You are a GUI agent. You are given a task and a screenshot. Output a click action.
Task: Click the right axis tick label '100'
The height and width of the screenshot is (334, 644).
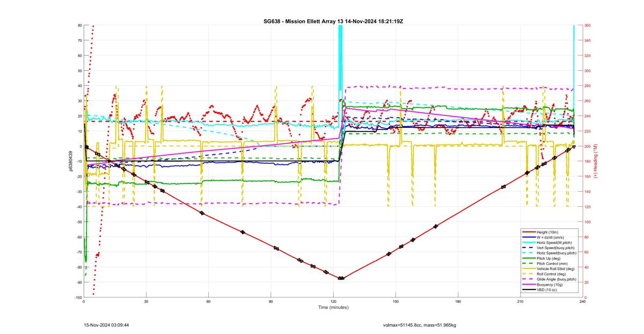pyautogui.click(x=588, y=222)
